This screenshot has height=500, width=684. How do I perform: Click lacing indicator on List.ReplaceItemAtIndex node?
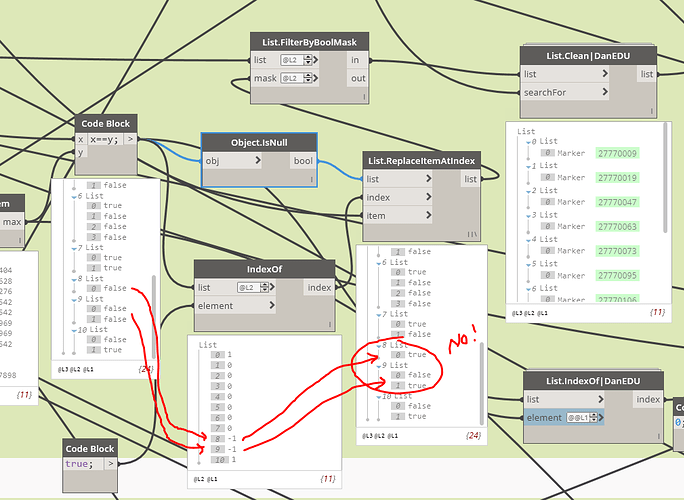point(472,235)
